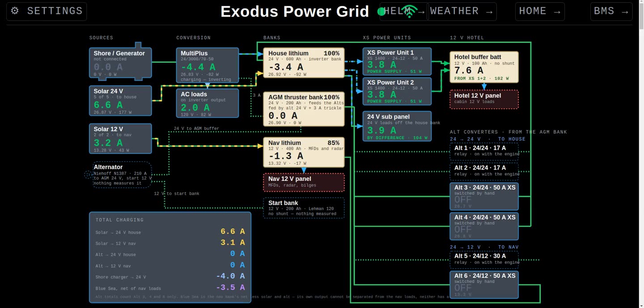Open the Alt 3 · 24/24 · 50 A XS card
Screen dimensions: 644x308
point(484,196)
